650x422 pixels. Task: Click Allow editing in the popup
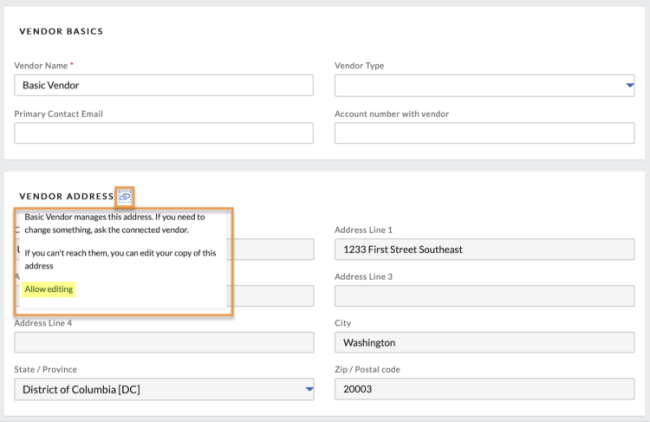click(x=49, y=289)
